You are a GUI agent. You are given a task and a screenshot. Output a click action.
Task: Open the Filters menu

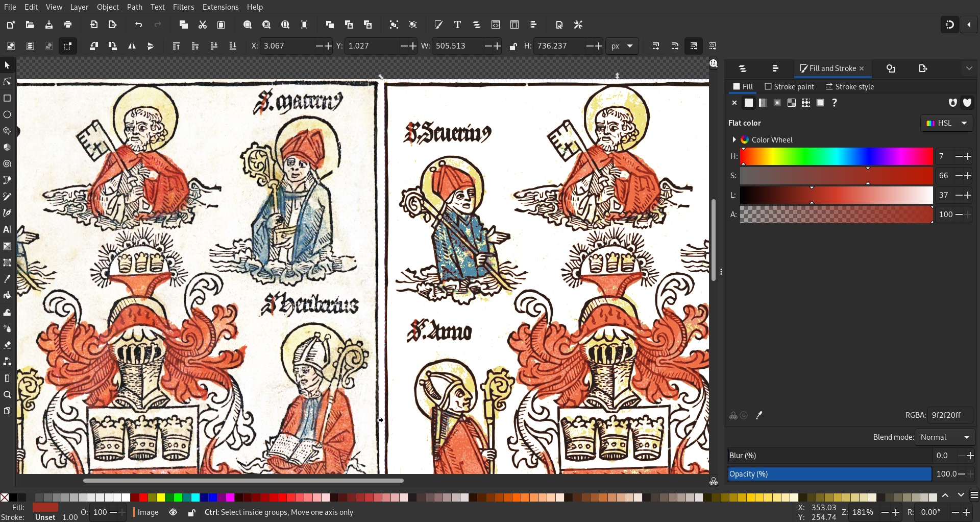183,7
